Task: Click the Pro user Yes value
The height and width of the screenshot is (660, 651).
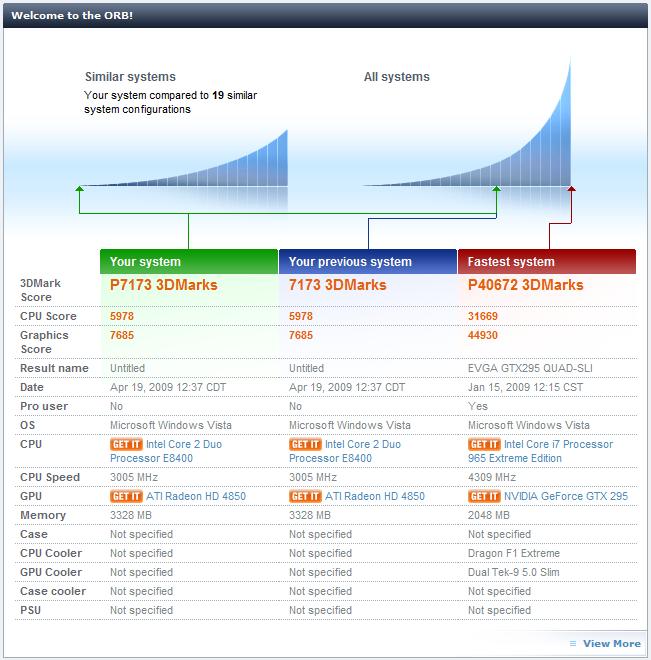Action: click(478, 406)
